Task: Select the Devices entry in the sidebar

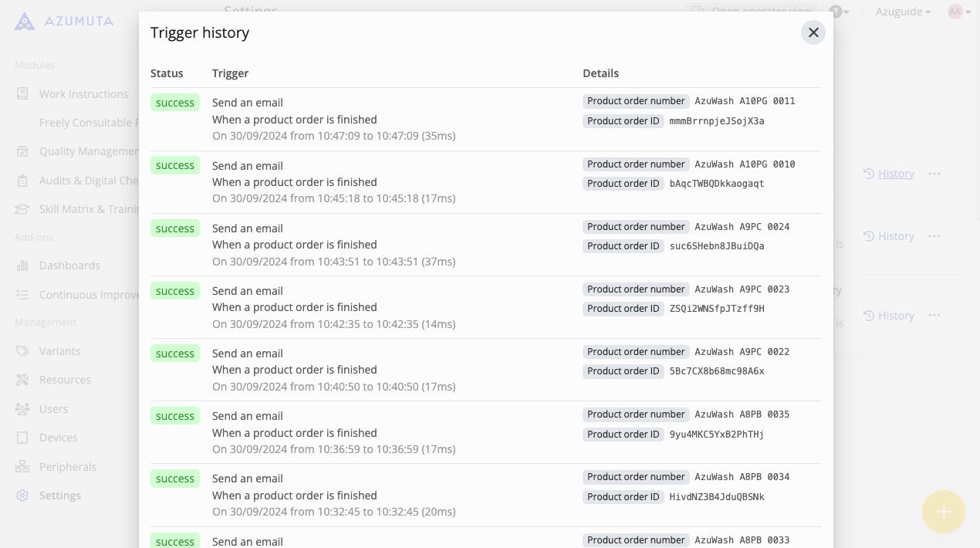Action: point(58,437)
